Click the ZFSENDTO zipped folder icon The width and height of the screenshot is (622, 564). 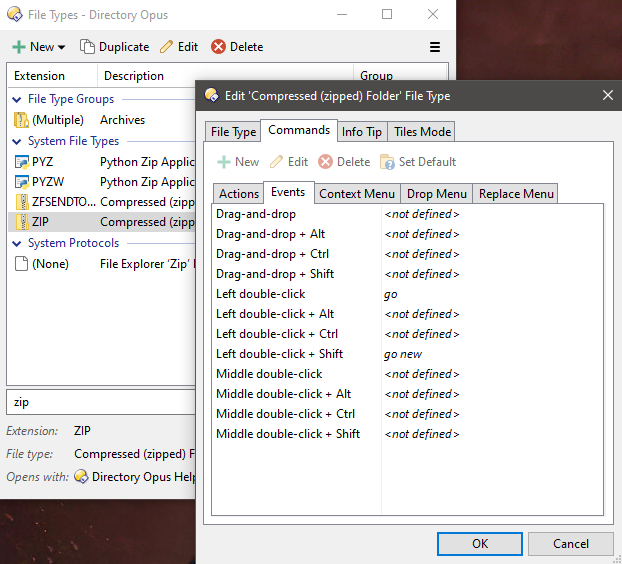tap(22, 202)
